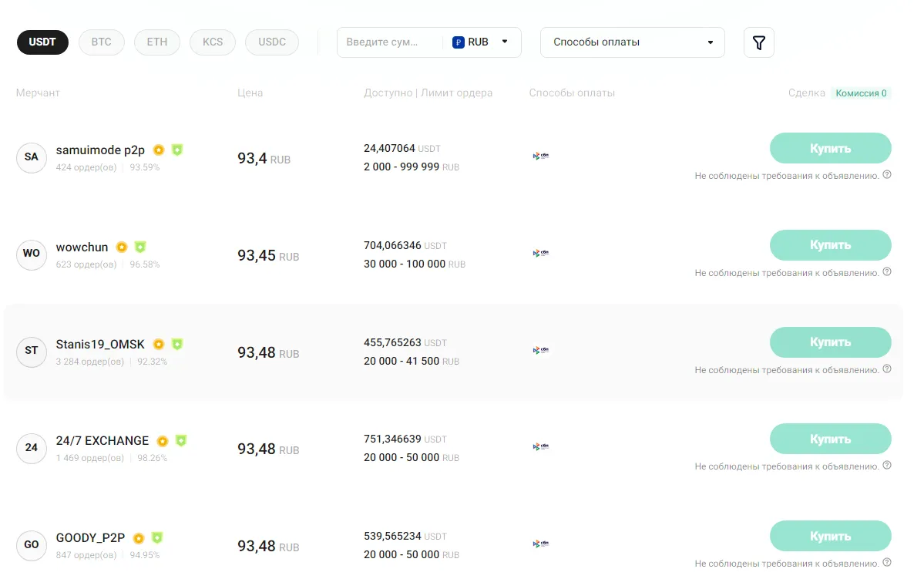Switch to the BTC tab

pyautogui.click(x=101, y=42)
